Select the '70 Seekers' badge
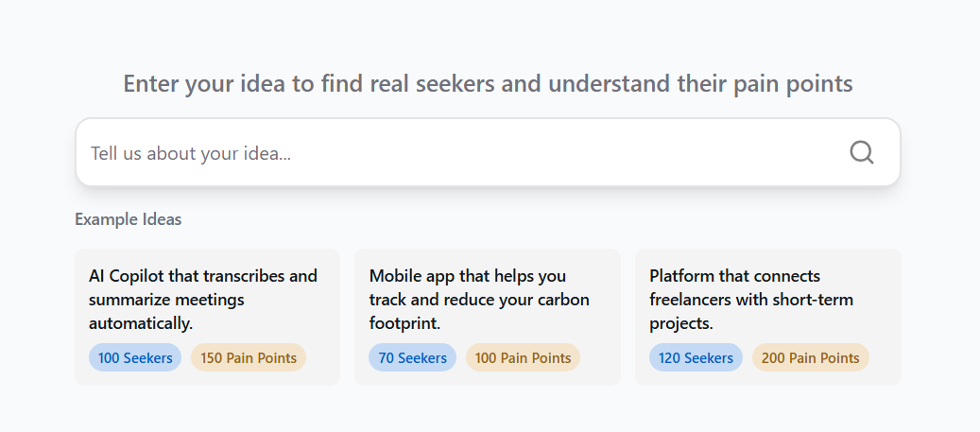Image resolution: width=980 pixels, height=432 pixels. [x=412, y=358]
